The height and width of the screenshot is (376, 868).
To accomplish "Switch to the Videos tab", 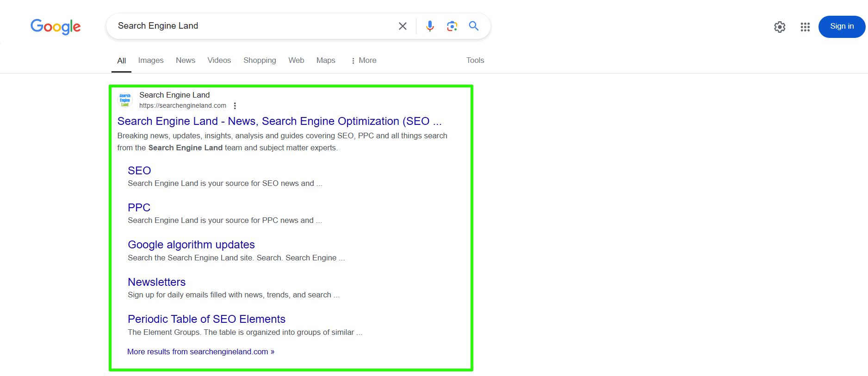I will [x=219, y=61].
